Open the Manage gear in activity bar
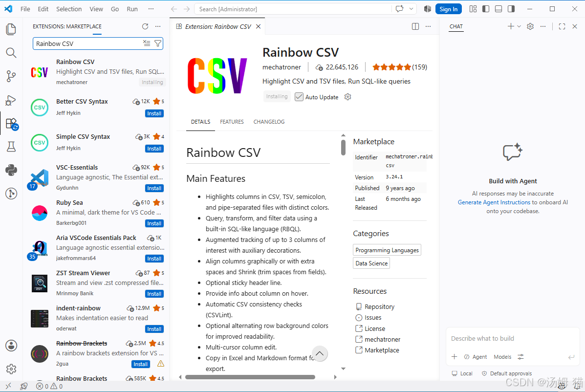The image size is (585, 392). coord(11,369)
